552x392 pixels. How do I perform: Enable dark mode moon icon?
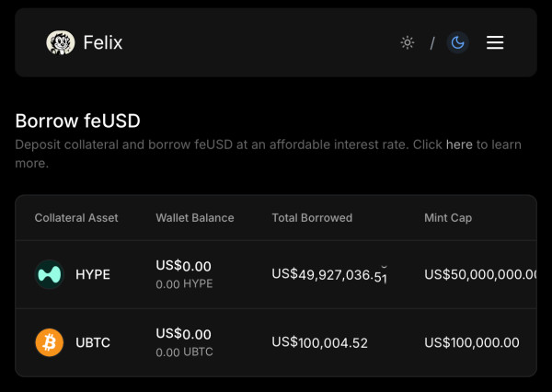[x=457, y=42]
